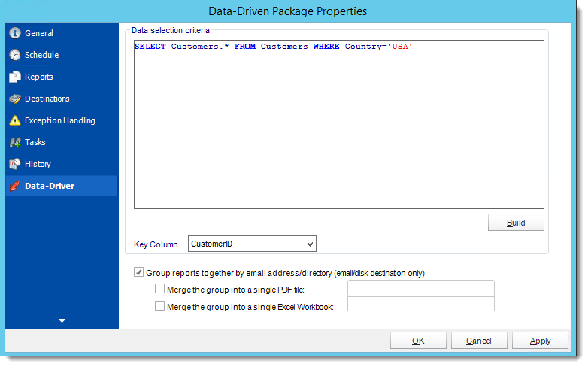Click the Data selection criteria group label
This screenshot has height=367, width=588.
click(x=170, y=30)
